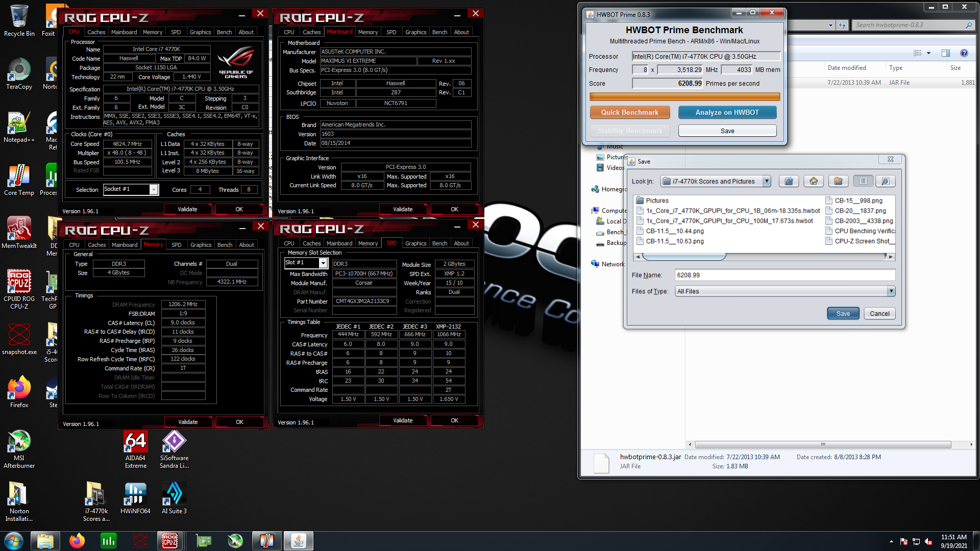The image size is (980, 551).
Task: Open Core Temp desktop icon
Action: point(19,180)
